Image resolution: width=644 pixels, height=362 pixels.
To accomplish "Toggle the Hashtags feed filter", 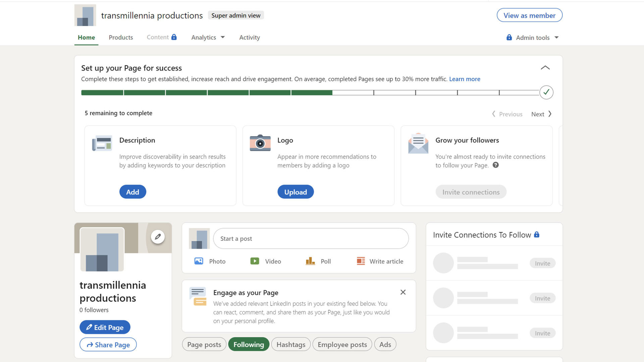I will tap(291, 345).
